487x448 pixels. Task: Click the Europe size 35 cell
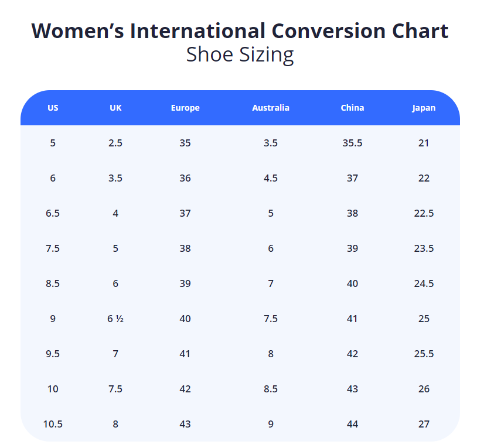[185, 143]
